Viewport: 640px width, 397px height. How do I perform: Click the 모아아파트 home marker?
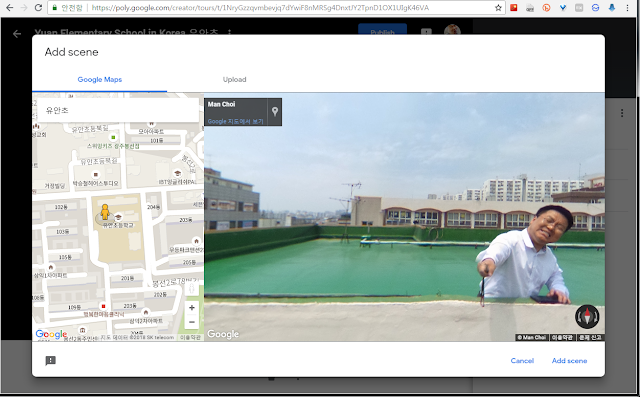[151, 123]
